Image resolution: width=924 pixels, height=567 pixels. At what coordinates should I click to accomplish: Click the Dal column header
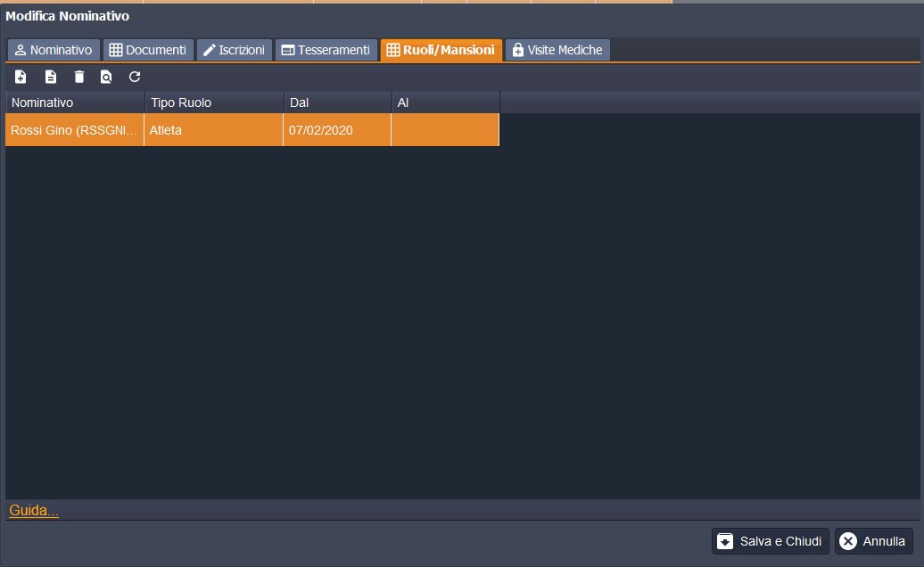[337, 103]
